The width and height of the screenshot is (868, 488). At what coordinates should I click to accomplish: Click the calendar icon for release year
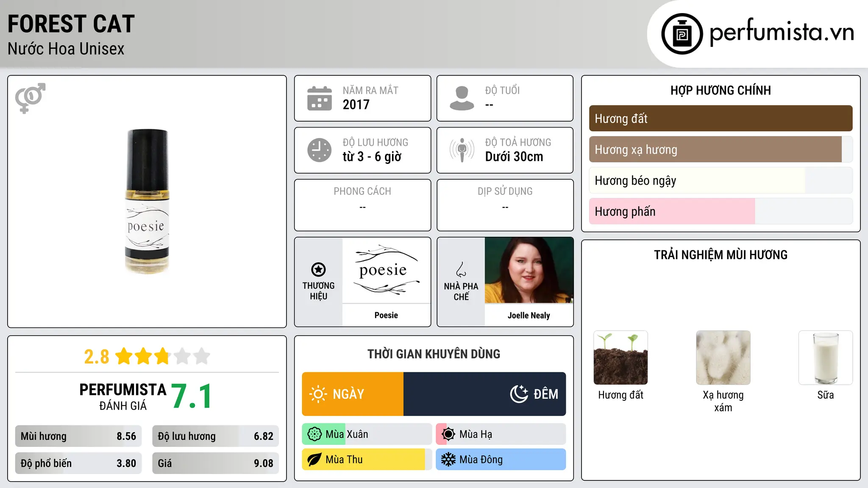[320, 98]
